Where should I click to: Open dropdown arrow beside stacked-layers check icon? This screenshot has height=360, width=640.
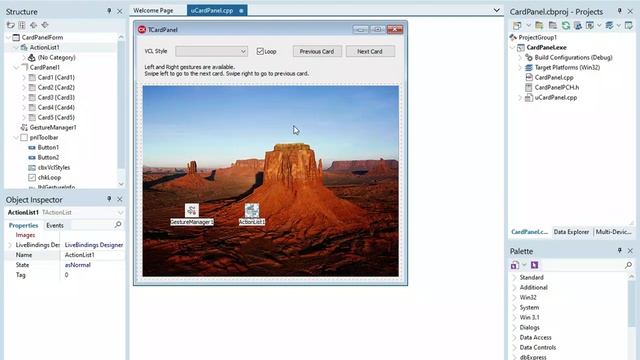click(618, 25)
